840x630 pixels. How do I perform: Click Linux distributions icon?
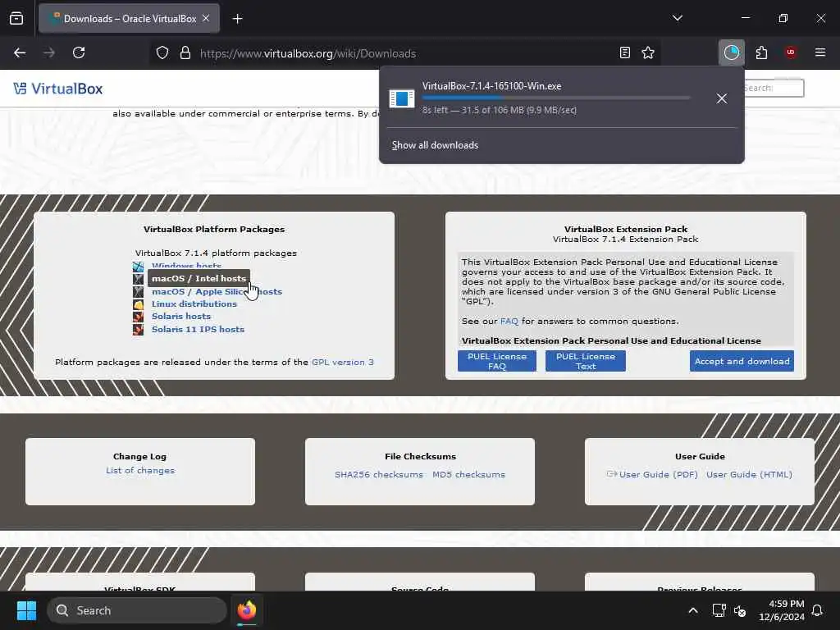click(138, 304)
